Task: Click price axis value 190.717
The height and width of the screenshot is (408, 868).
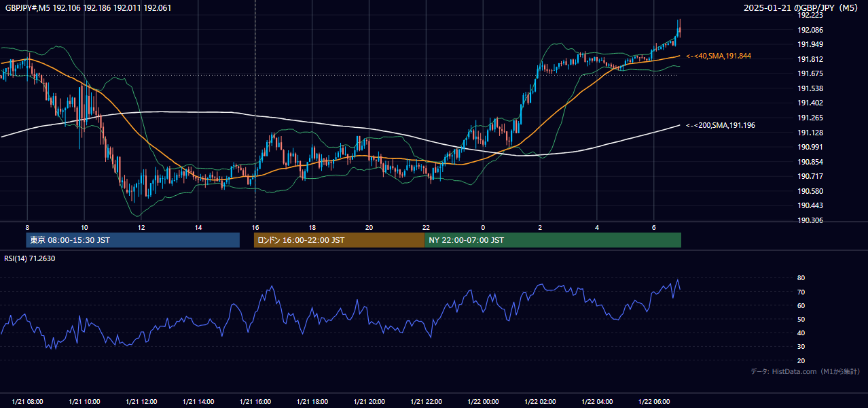Action: click(810, 176)
